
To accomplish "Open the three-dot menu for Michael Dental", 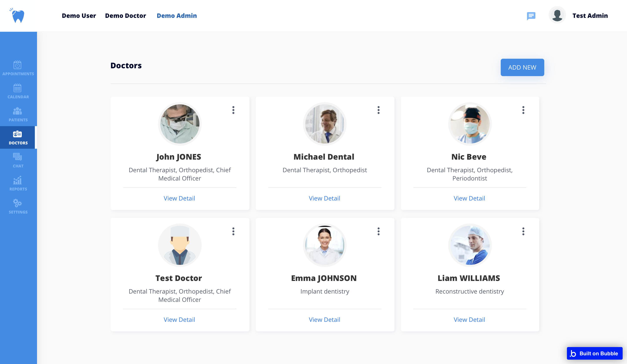I will click(x=378, y=110).
